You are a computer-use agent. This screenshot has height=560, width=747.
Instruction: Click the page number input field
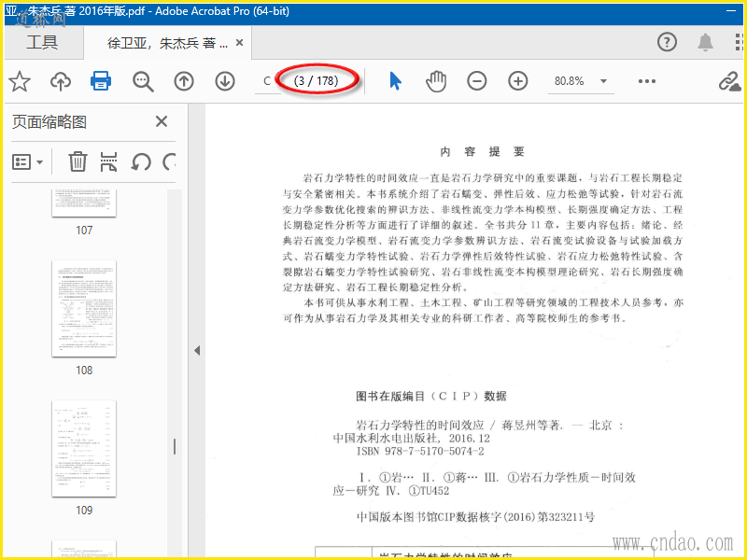point(268,81)
